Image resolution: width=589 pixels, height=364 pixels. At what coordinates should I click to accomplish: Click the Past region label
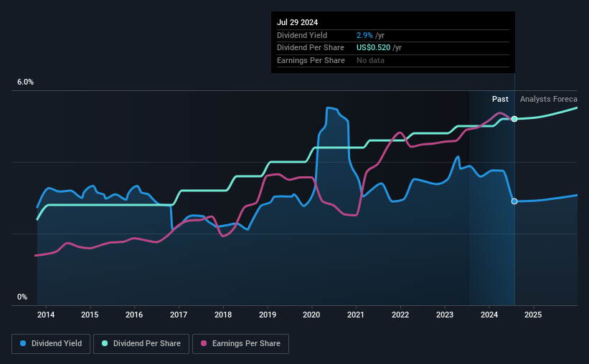coord(500,99)
